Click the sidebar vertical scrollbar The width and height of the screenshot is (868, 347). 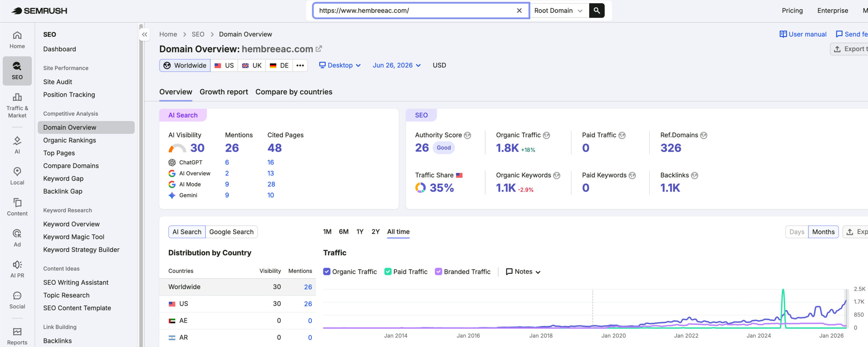click(141, 185)
